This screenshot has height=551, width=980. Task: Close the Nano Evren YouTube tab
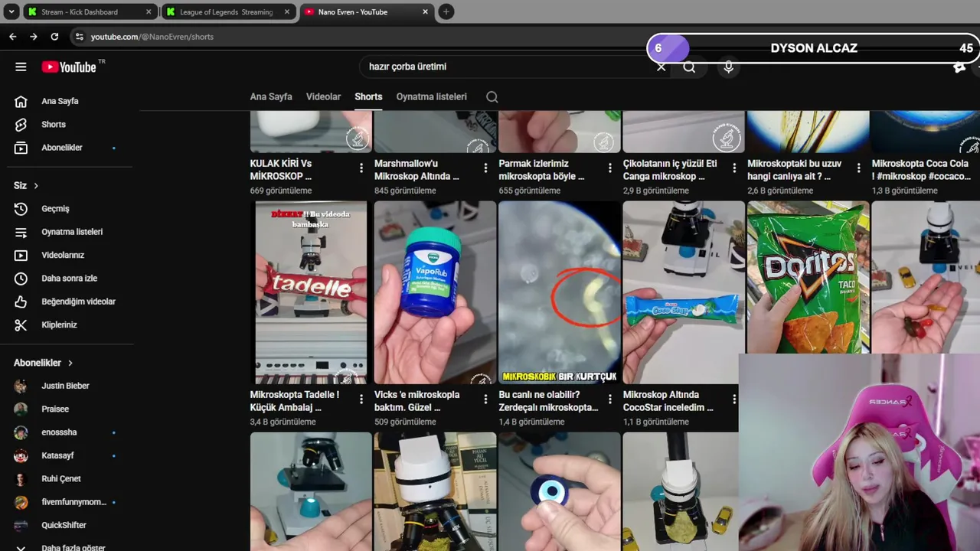pos(425,12)
